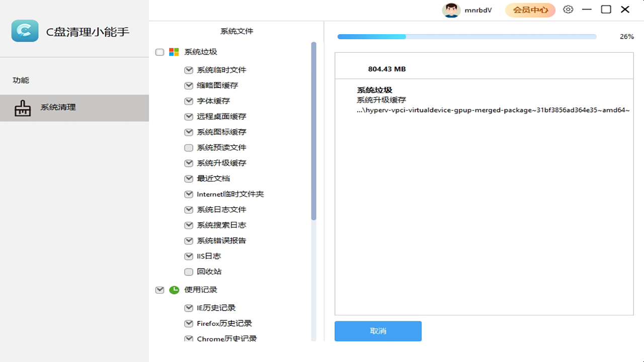Click the clock icon beside 使用记录
The image size is (644, 362).
tap(174, 290)
